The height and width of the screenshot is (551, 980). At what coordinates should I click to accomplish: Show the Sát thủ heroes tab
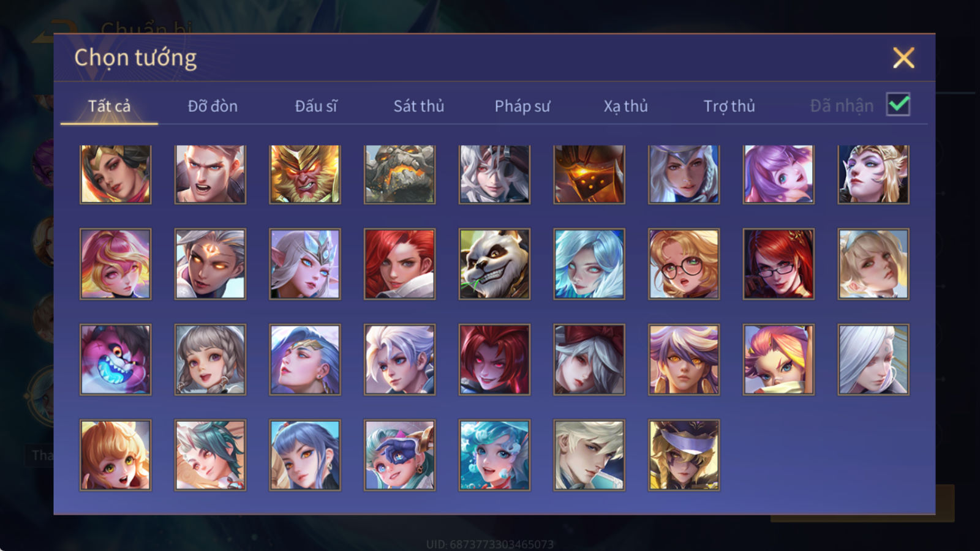pyautogui.click(x=419, y=106)
